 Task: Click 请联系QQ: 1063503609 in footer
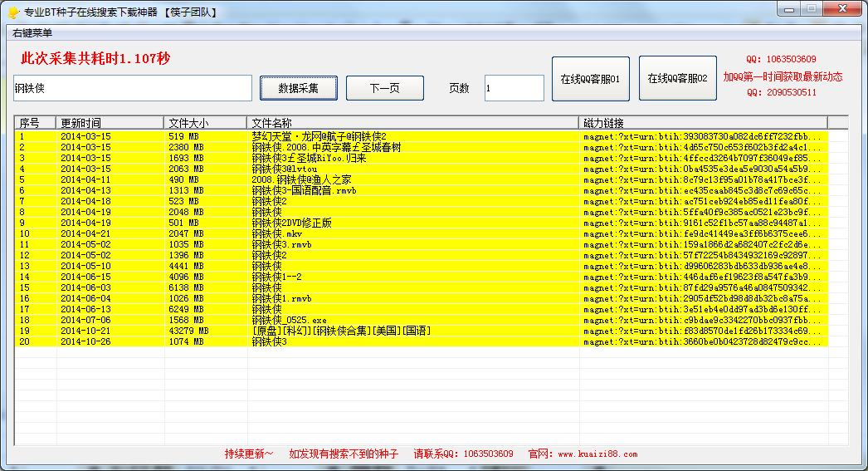[x=463, y=454]
